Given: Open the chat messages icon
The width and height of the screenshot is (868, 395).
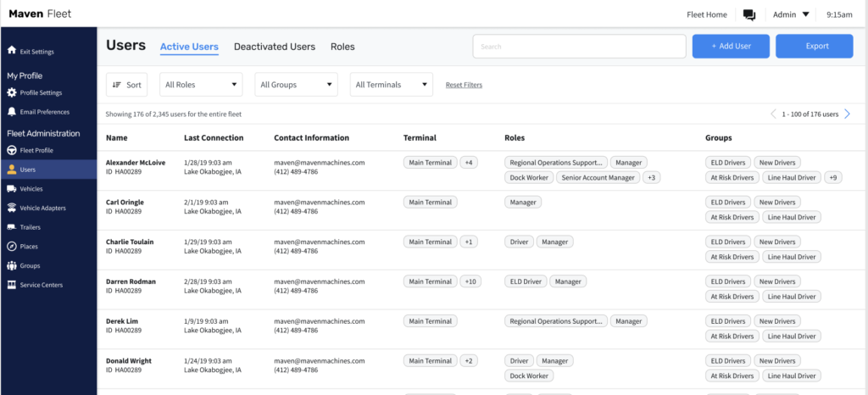Looking at the screenshot, I should pyautogui.click(x=749, y=15).
